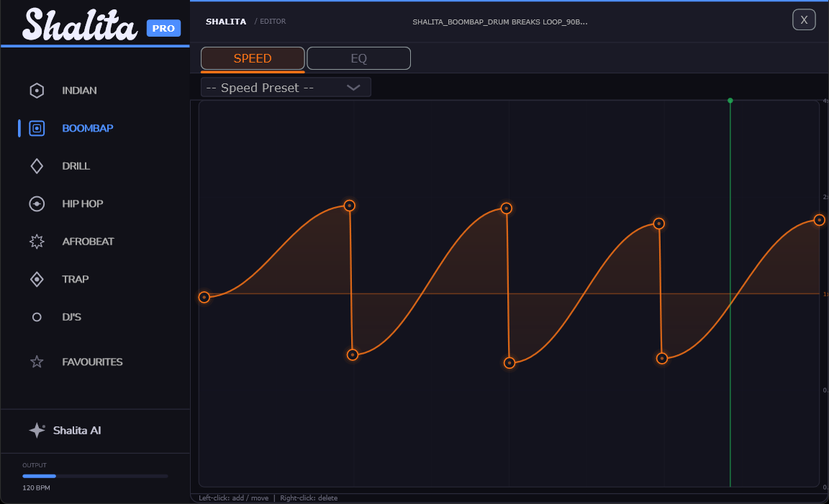Viewport: 829px width, 504px height.
Task: Select the first trough control point
Action: [x=353, y=355]
